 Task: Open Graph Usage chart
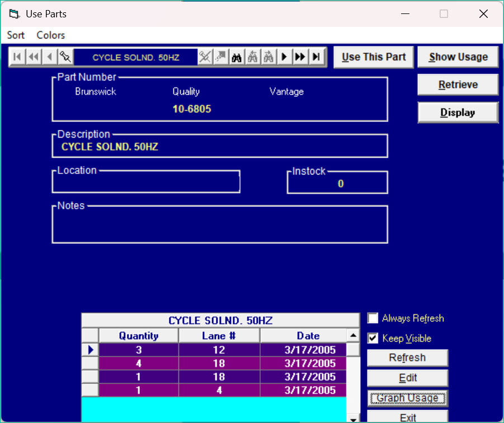coord(407,398)
